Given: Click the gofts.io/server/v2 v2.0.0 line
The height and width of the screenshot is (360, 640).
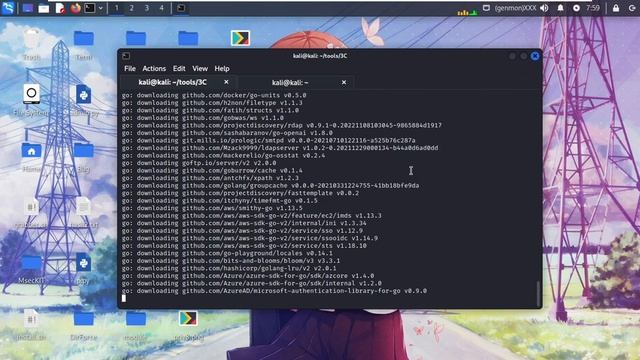Looking at the screenshot, I should point(199,163).
